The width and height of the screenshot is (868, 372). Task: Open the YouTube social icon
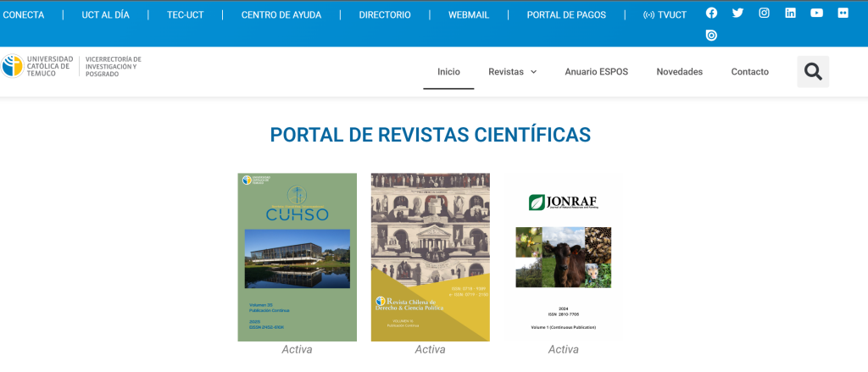coord(816,14)
